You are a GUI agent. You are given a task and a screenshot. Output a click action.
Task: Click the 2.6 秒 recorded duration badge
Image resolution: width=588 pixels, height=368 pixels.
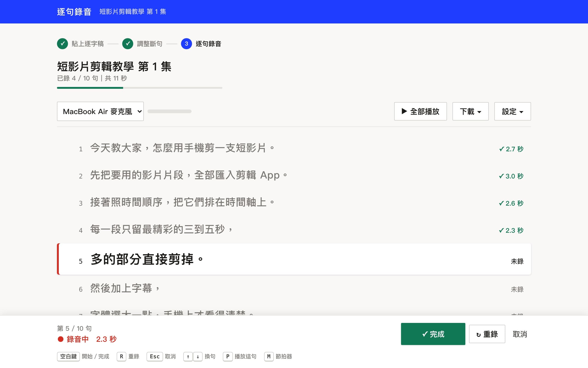pyautogui.click(x=511, y=203)
